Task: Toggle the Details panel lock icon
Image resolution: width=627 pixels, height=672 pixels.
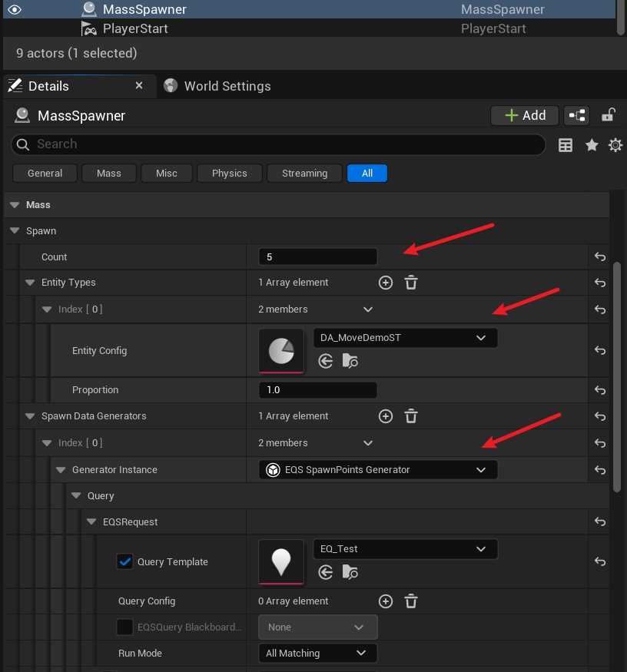Action: (x=608, y=115)
